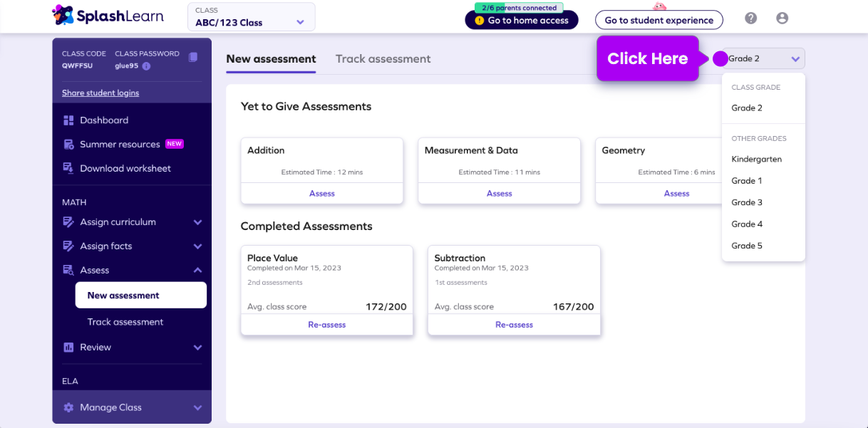Click the Share student logins link
This screenshot has width=868, height=428.
[x=100, y=93]
